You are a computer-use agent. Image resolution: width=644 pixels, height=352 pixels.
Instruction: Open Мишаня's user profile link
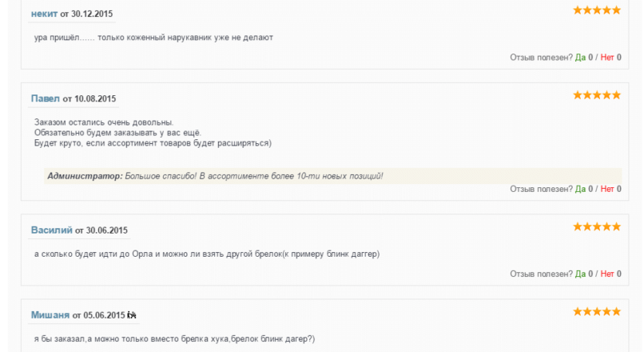click(x=50, y=315)
